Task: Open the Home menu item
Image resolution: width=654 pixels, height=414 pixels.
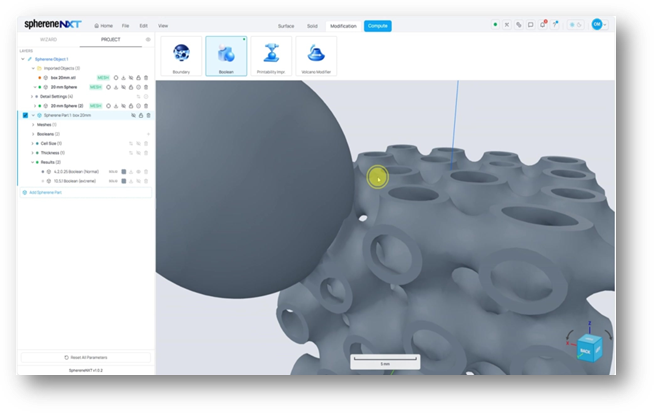Action: coord(103,26)
